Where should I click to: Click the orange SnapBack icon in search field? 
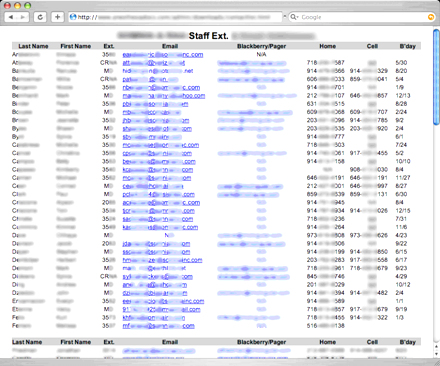point(431,17)
